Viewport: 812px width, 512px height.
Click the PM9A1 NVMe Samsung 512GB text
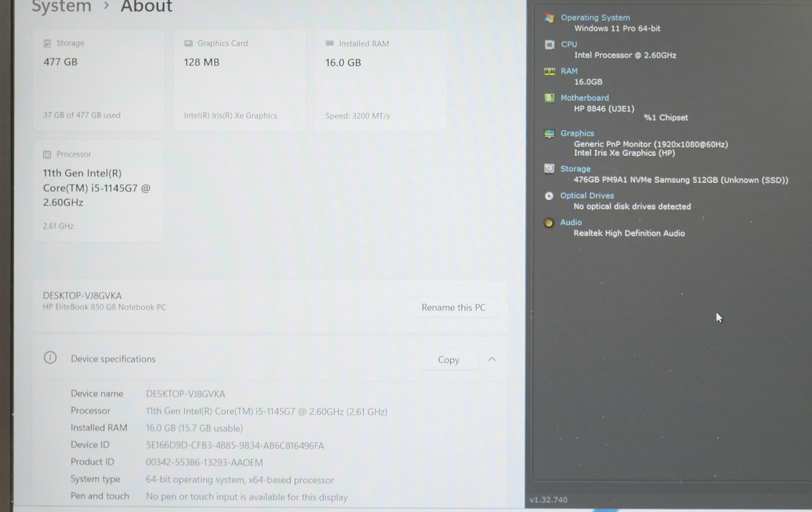(x=681, y=180)
